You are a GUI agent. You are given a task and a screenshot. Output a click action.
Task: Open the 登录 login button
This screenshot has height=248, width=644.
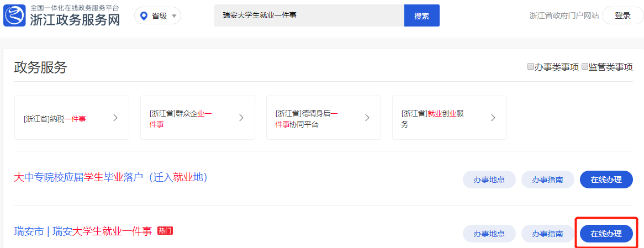coord(622,15)
